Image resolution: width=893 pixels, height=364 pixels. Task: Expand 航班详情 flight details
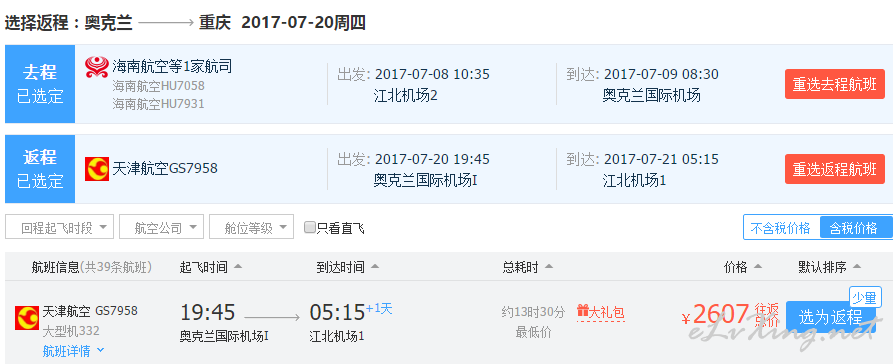pos(73,351)
